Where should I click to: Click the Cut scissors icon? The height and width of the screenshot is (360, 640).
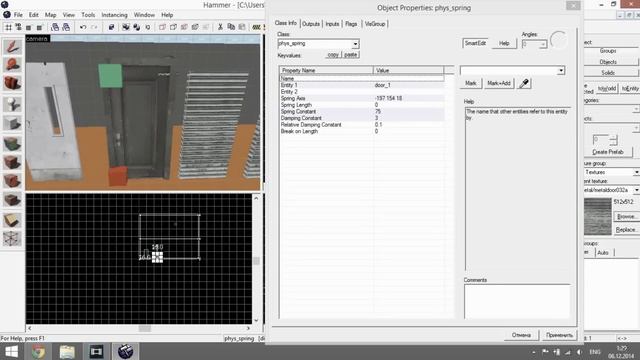tap(220, 27)
